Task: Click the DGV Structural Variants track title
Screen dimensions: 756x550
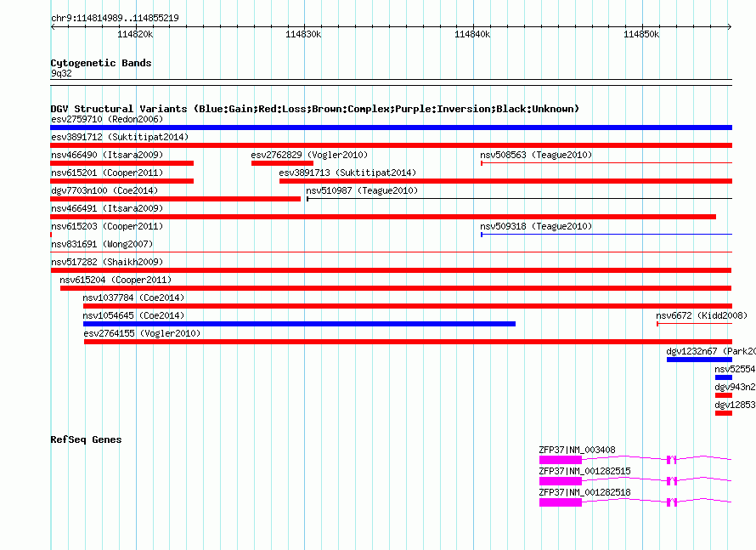Action: click(315, 109)
